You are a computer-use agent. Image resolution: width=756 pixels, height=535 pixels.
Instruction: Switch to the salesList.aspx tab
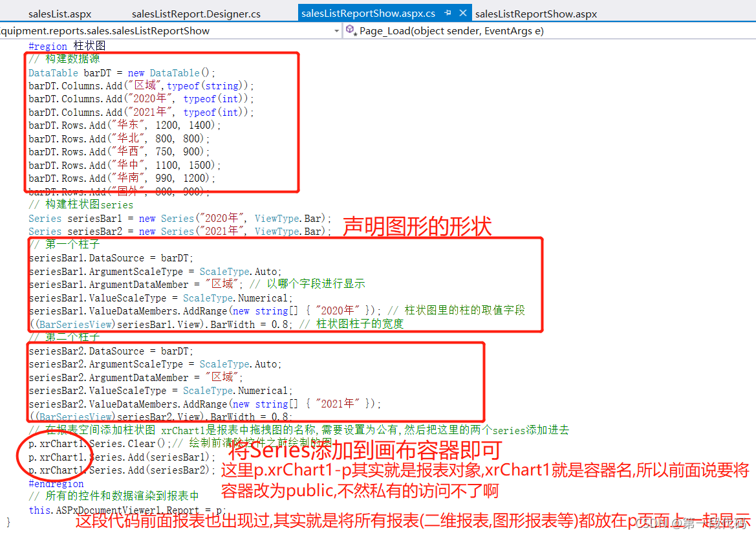(59, 14)
